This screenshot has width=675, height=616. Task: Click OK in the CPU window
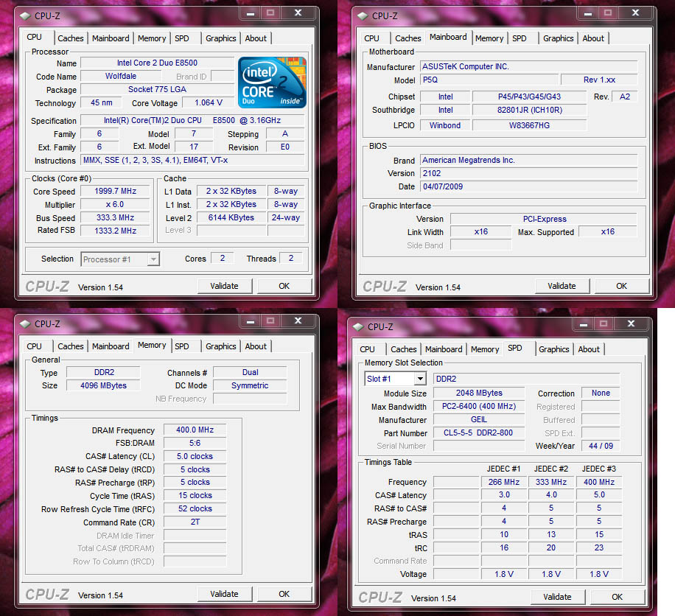(x=284, y=286)
